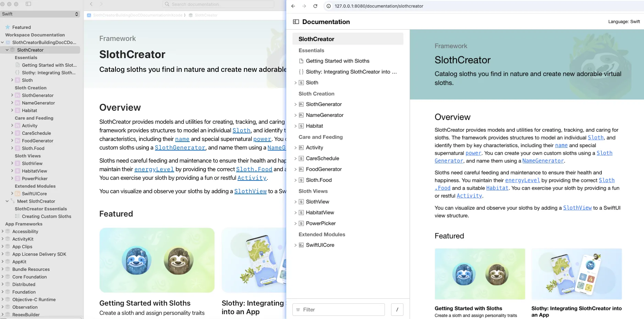Open the Getting Started with Sloths thumbnail card
644x319 pixels.
479,274
